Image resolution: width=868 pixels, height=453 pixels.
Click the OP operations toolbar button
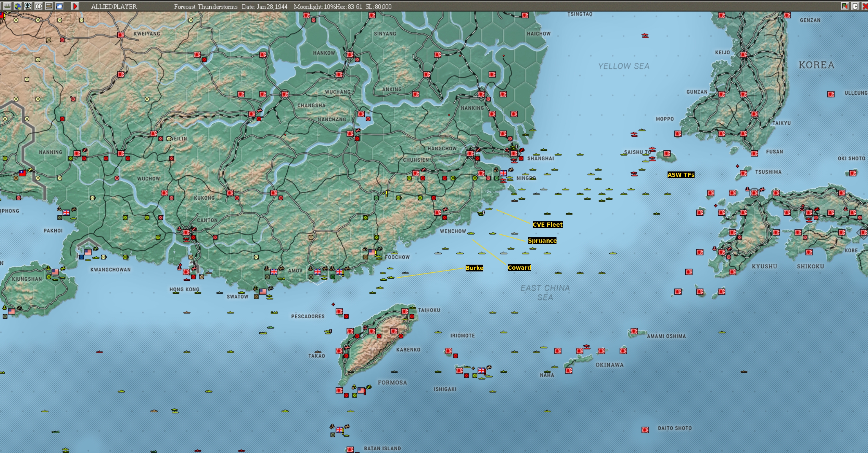pos(38,6)
